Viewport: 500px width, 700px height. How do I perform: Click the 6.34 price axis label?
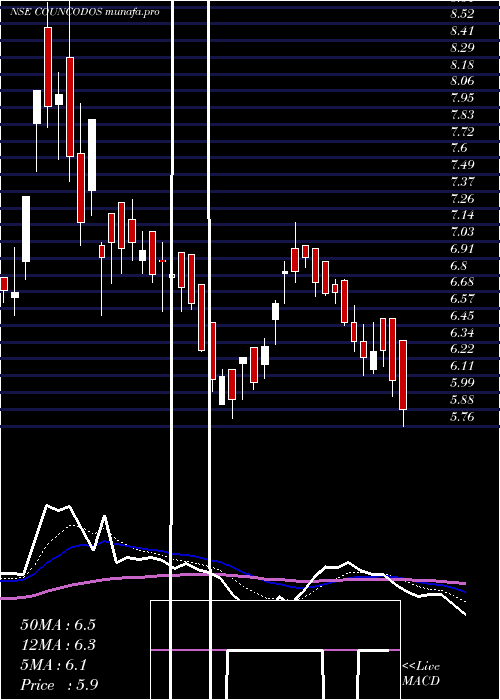[462, 333]
